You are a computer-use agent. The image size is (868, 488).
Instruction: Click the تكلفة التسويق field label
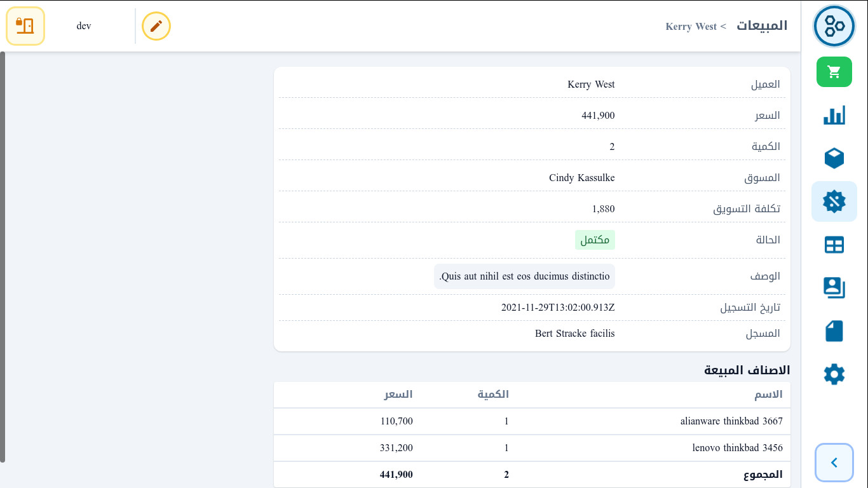(x=747, y=209)
